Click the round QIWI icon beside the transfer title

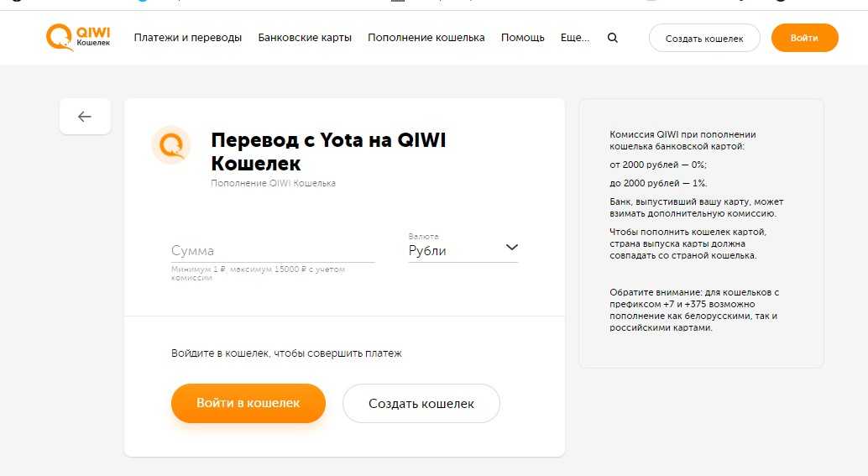click(171, 144)
